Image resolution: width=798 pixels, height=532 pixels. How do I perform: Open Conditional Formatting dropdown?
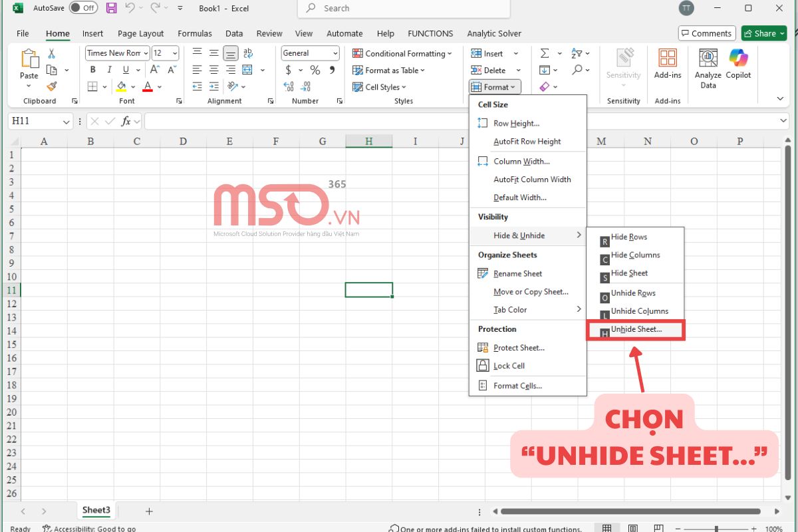point(402,53)
